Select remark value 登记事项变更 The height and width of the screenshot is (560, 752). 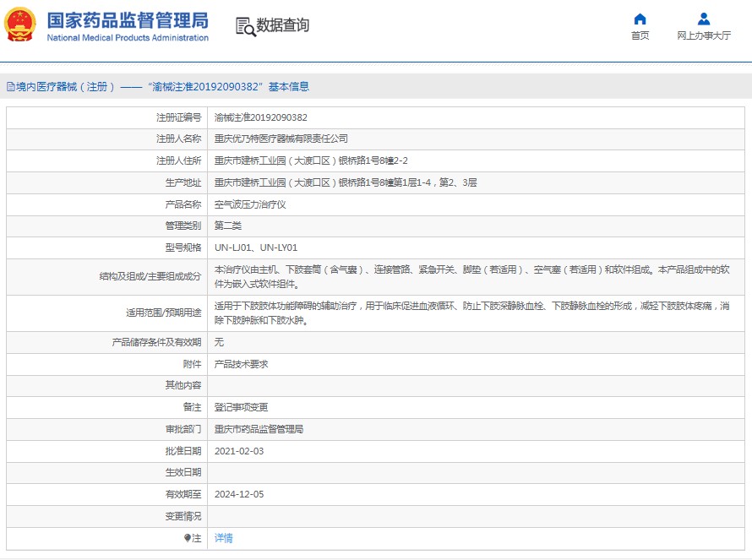(241, 407)
